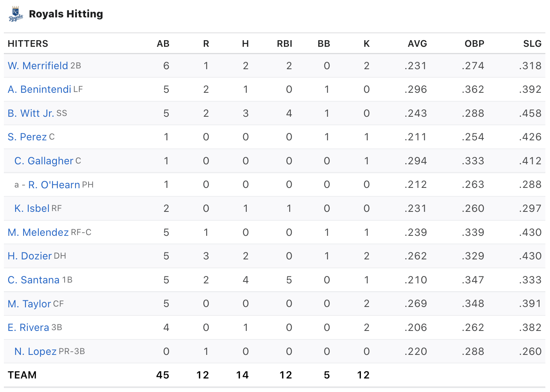This screenshot has width=550, height=392.
Task: Select B. Witt Jr. player name
Action: pos(31,113)
